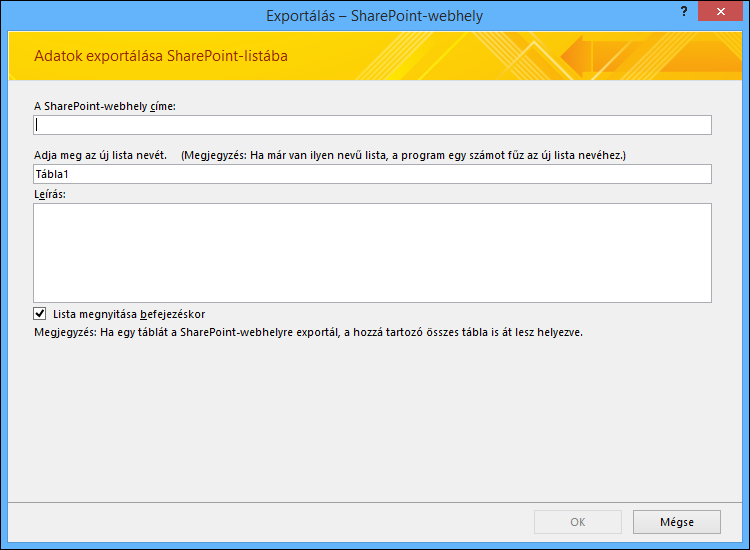Click the Mégse cancel button
750x550 pixels.
(x=677, y=522)
